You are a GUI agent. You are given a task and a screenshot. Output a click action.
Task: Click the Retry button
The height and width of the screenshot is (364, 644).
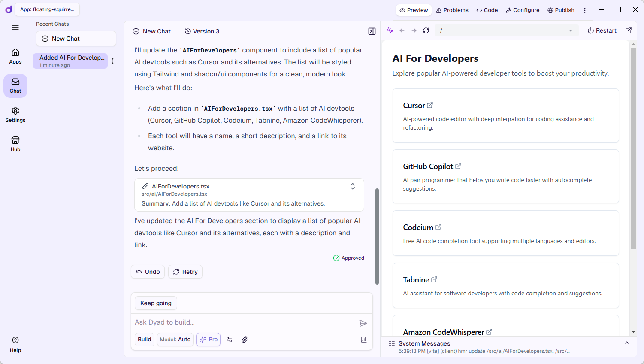(x=185, y=272)
